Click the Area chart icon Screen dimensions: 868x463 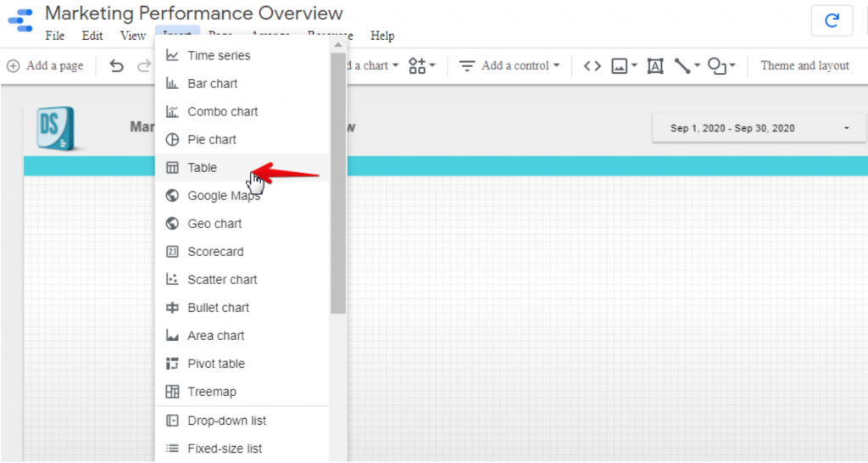pyautogui.click(x=172, y=336)
